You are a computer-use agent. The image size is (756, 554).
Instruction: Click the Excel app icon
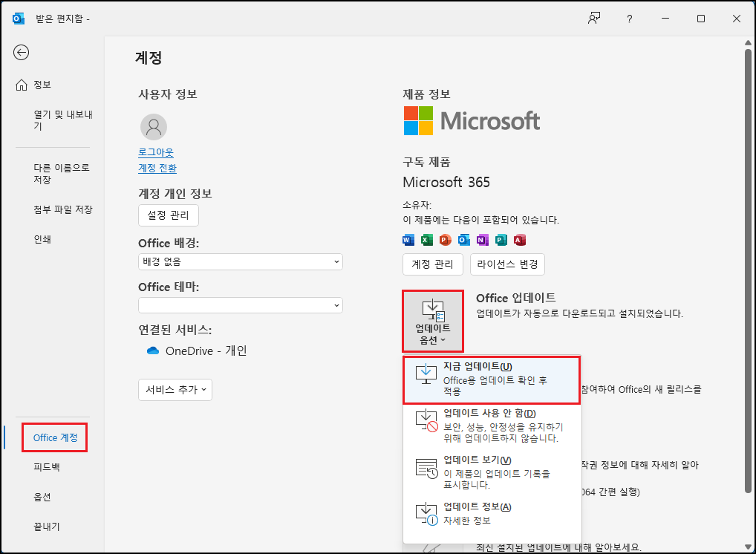(x=427, y=240)
